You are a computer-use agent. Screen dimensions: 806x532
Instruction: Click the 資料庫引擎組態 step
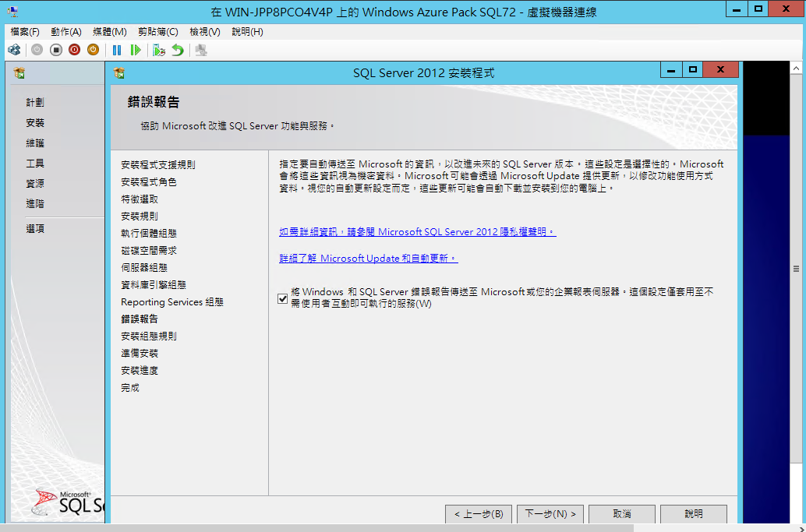154,285
